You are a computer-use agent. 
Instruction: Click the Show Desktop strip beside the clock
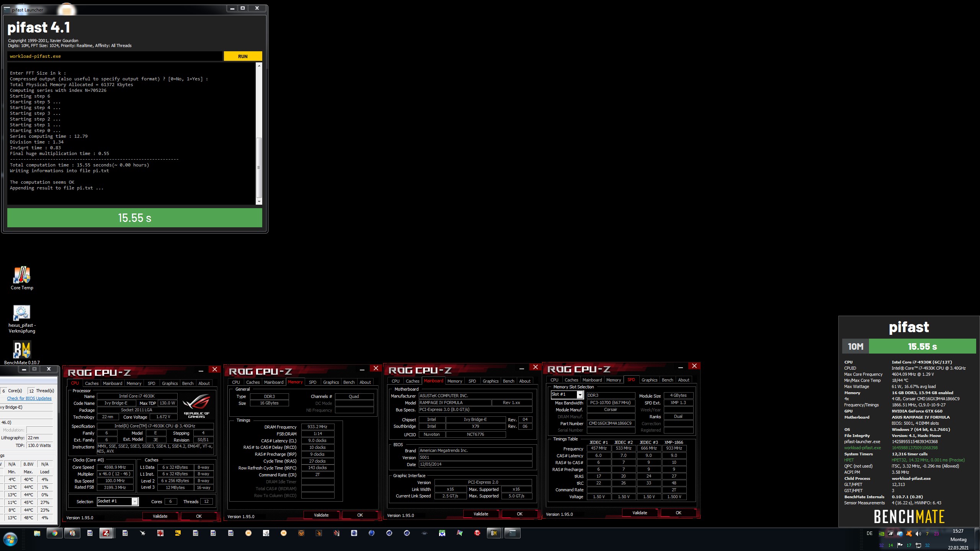click(977, 540)
